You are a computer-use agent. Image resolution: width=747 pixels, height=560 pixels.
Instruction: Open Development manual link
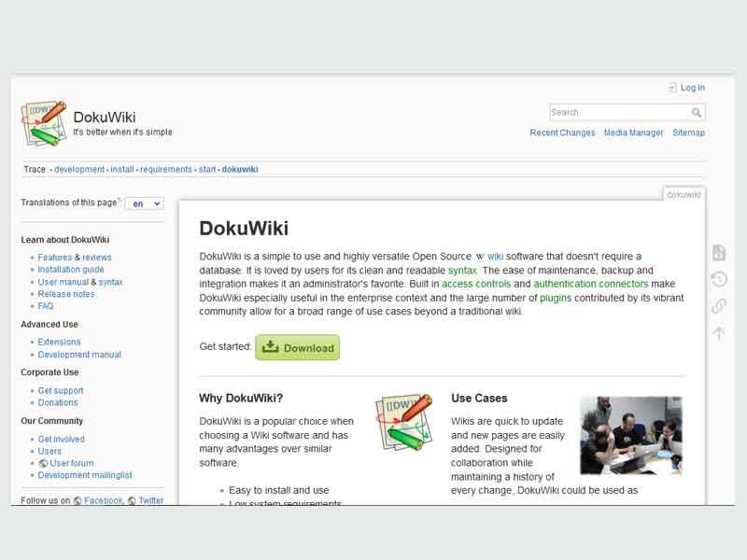pyautogui.click(x=79, y=355)
